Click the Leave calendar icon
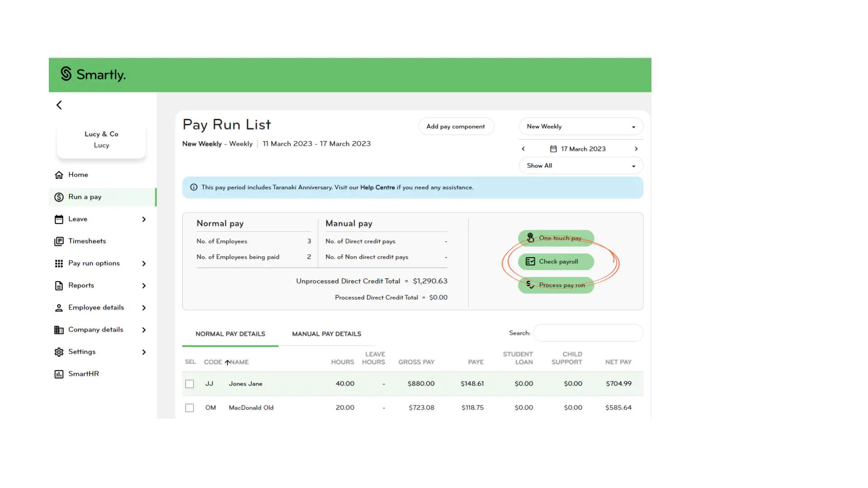Viewport: 868px width, 488px height. click(59, 219)
